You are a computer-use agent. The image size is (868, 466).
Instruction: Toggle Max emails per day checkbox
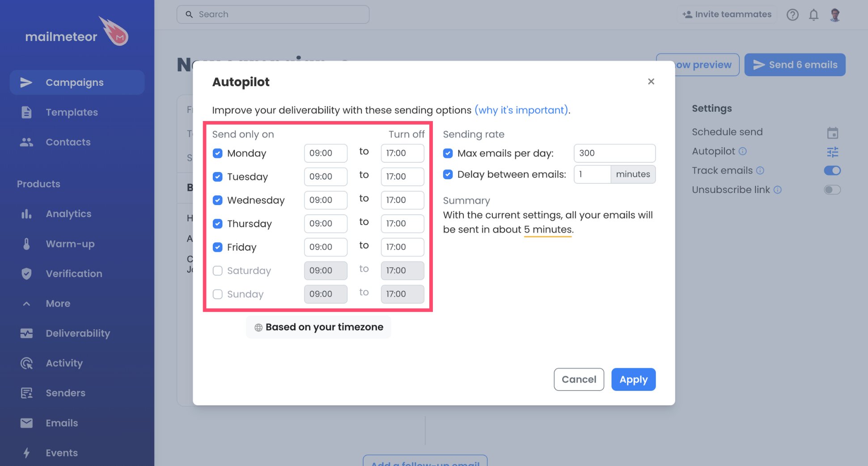[x=448, y=153]
